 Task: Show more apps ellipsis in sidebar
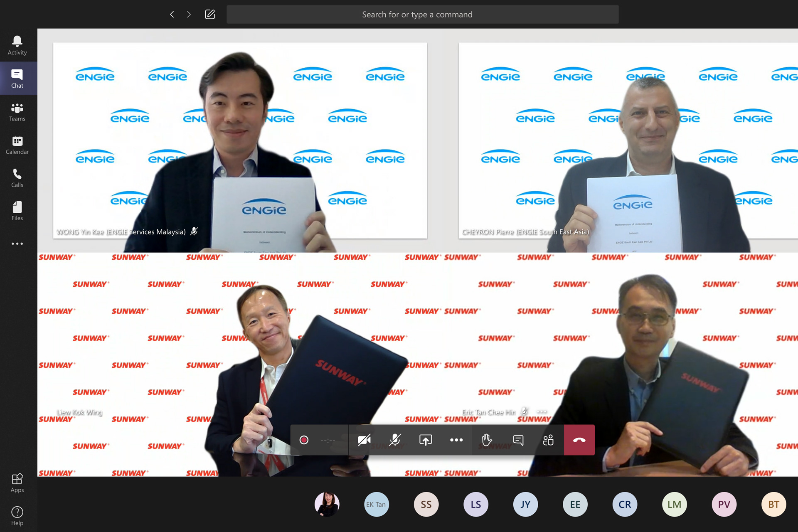click(17, 244)
